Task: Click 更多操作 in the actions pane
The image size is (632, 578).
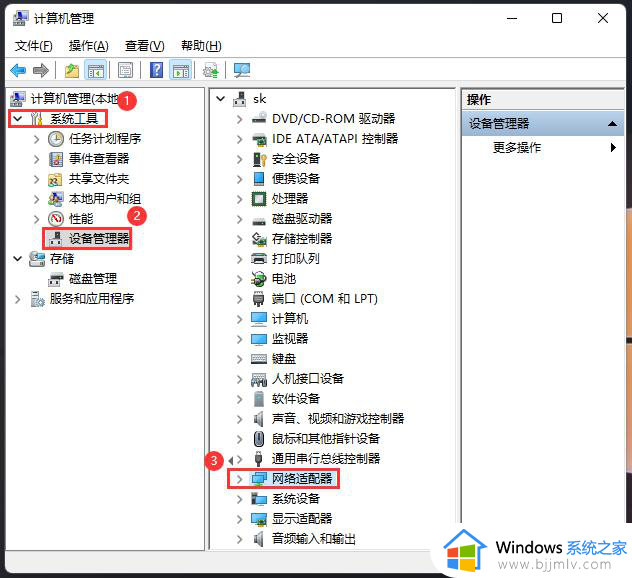Action: point(517,148)
